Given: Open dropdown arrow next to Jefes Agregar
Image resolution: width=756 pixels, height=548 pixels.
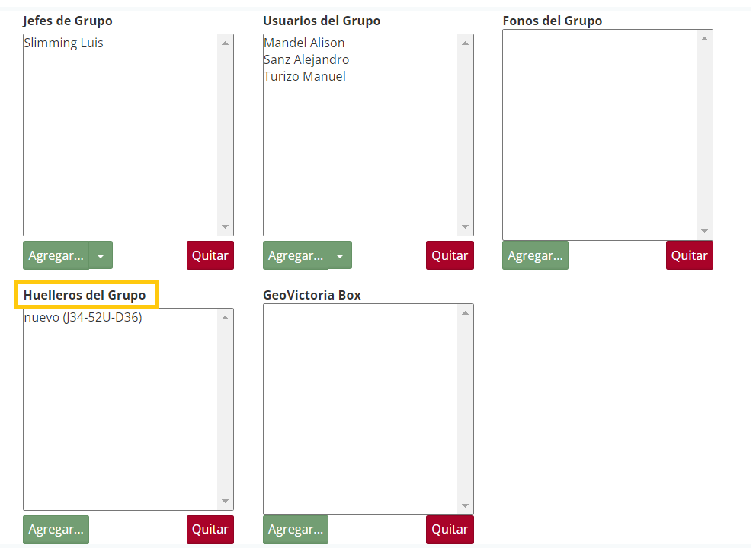Looking at the screenshot, I should coord(101,255).
